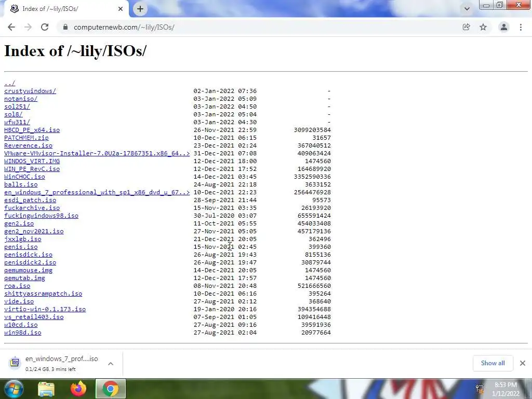Go to the parent directory ../ link
This screenshot has width=532, height=399.
(x=9, y=83)
